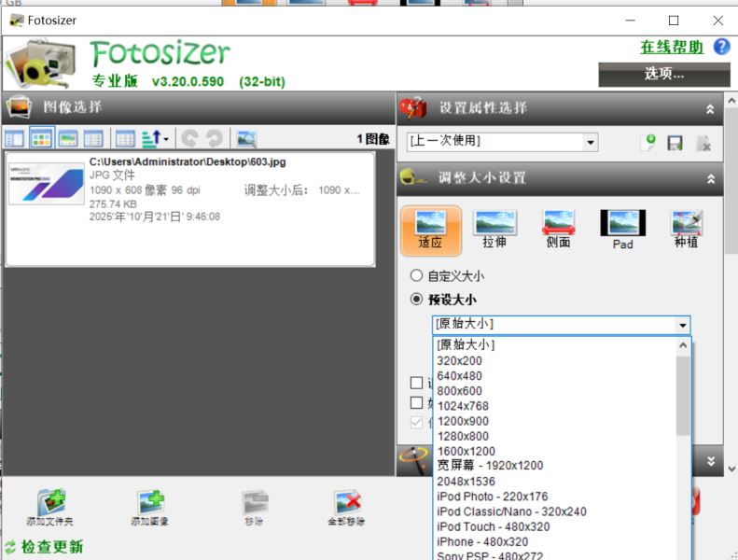Collapse 调整大小设置 section

coord(711,179)
